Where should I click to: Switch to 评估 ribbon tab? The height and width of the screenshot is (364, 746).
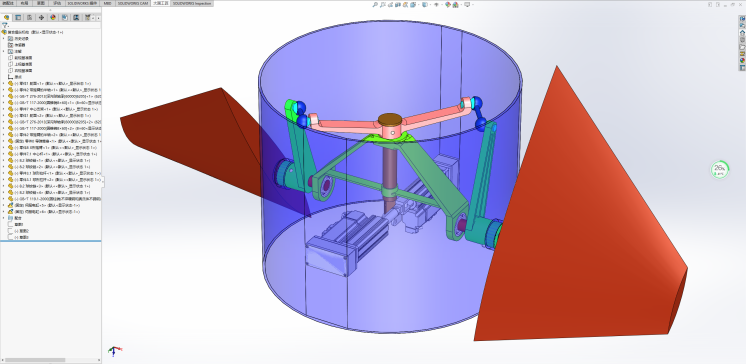pos(57,3)
